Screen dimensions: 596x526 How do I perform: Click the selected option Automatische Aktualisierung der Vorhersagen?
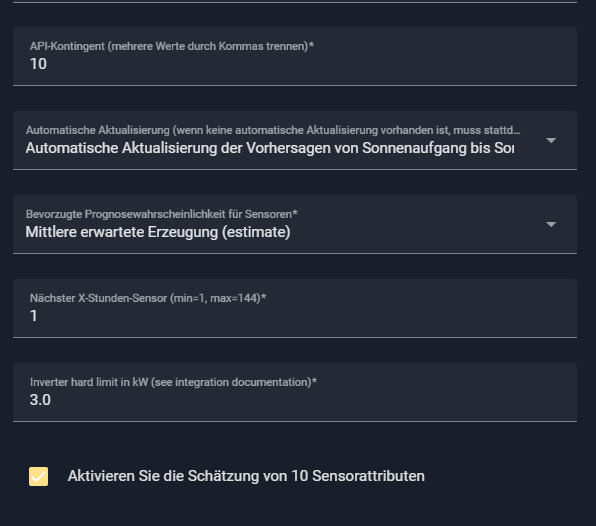point(269,148)
